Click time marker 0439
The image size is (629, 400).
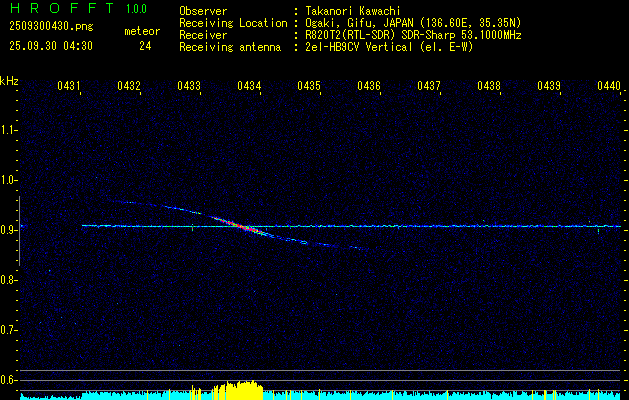click(x=549, y=86)
